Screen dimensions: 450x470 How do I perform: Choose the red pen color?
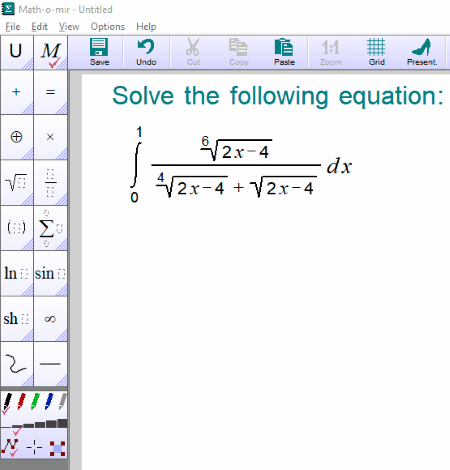[x=21, y=402]
